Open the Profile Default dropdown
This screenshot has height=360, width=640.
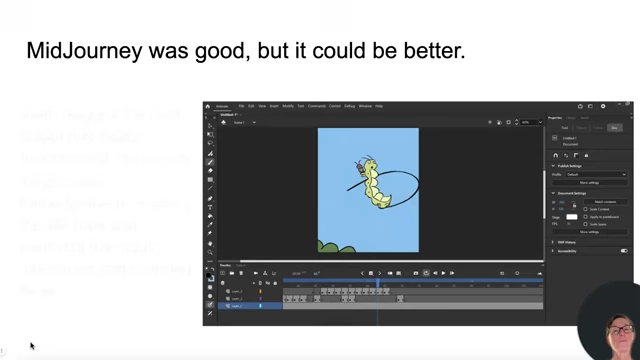(596, 174)
